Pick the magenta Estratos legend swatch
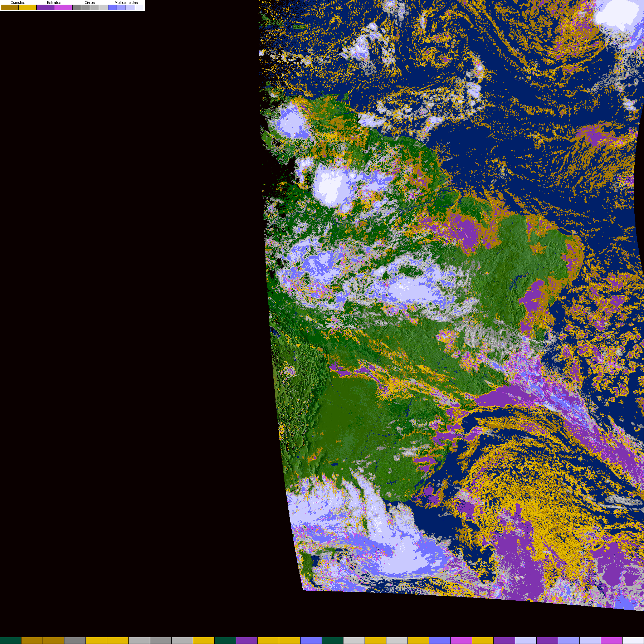 tap(63, 7)
